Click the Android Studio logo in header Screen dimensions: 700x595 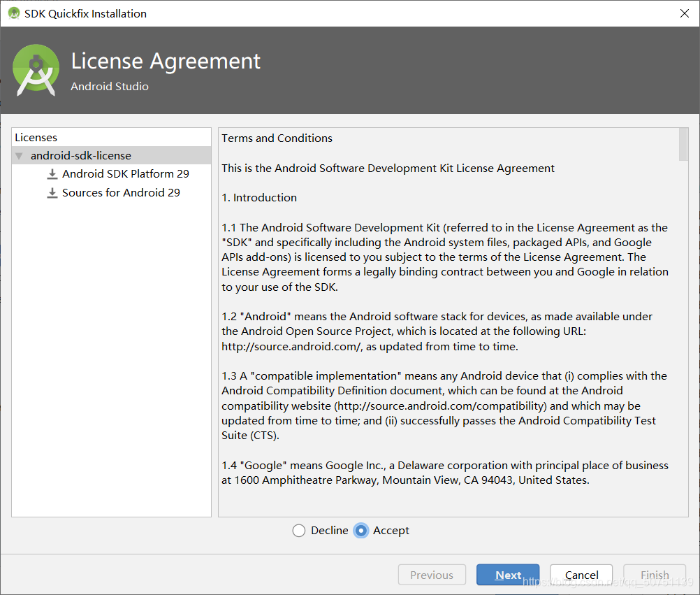36,70
